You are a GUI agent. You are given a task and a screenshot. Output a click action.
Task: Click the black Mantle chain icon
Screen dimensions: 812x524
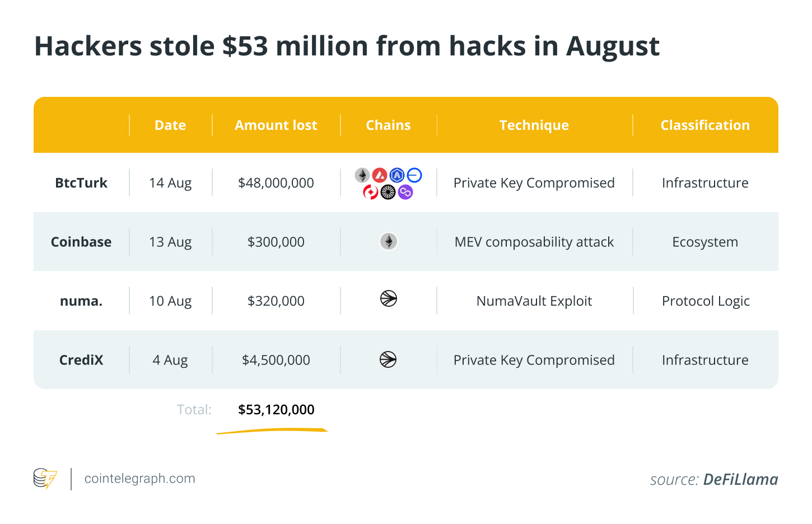388,193
